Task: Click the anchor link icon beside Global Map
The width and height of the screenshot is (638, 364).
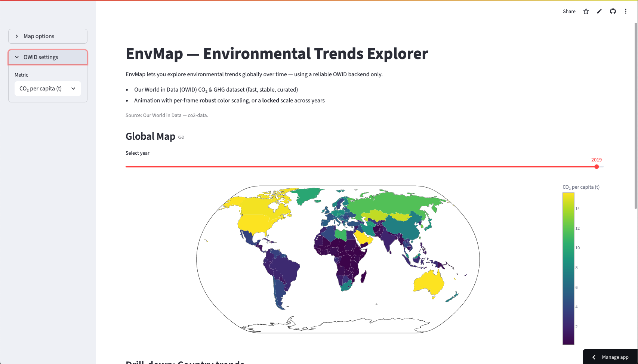Action: pos(182,137)
